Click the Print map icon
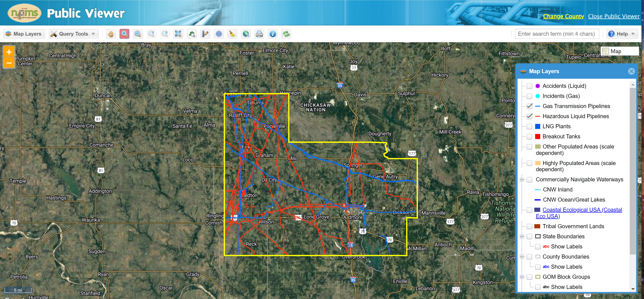Screen dimensions: 644x299 (259, 34)
